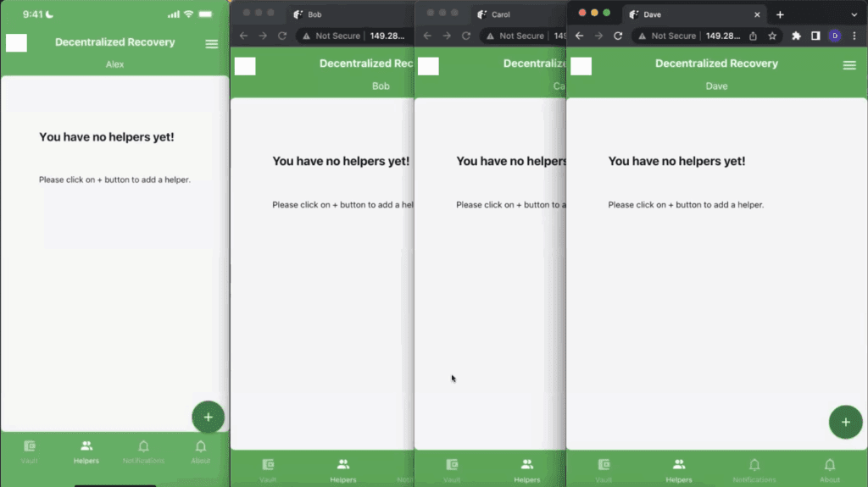The height and width of the screenshot is (487, 868).
Task: Click add helper plus button in Dave's window
Action: [x=844, y=422]
